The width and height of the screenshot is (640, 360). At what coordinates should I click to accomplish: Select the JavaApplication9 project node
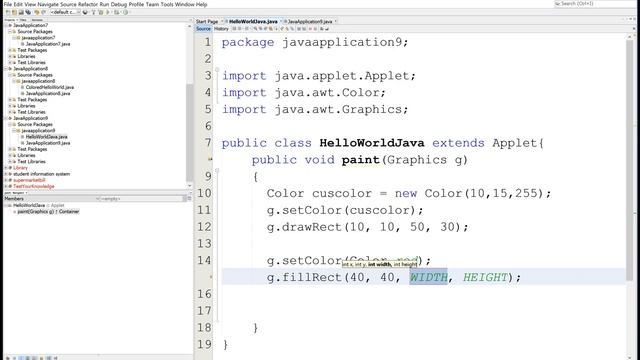[31, 118]
